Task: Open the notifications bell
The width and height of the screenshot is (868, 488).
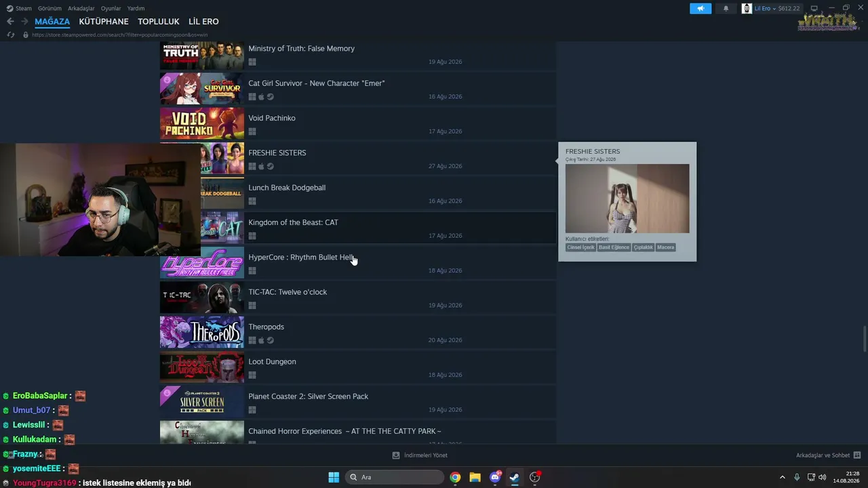Action: 726,8
